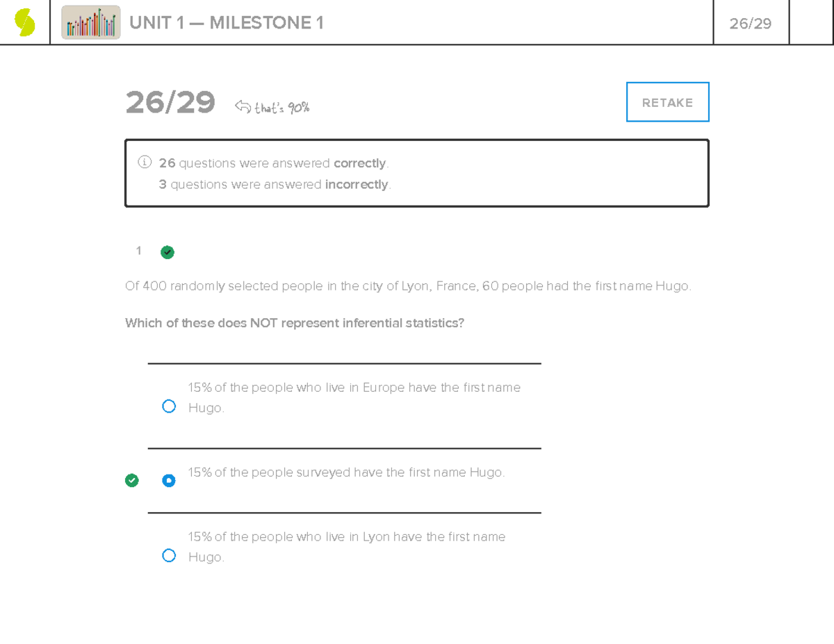Click answer text about people in Lyon

click(346, 547)
